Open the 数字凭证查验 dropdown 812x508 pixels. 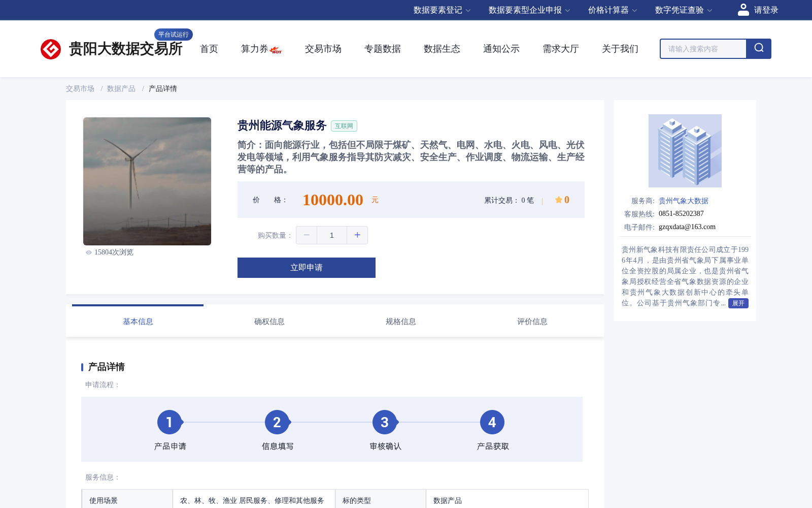[684, 10]
